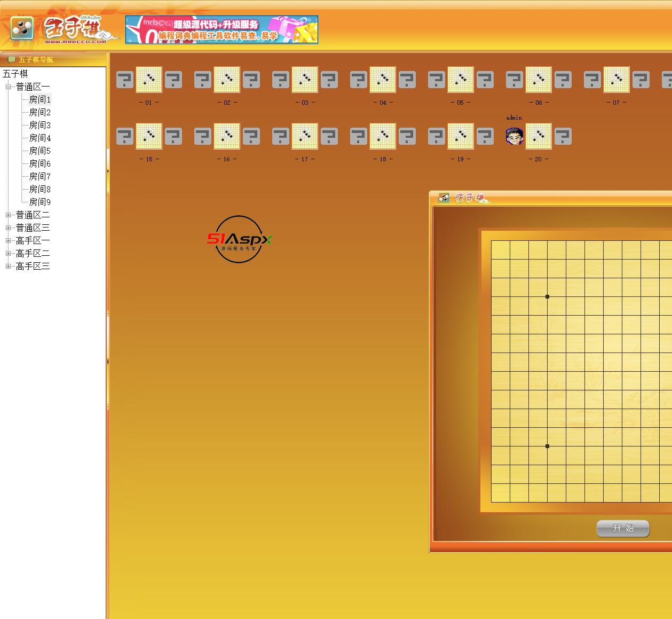Image resolution: width=672 pixels, height=619 pixels.
Task: Open 房间5 from the room list
Action: click(39, 151)
